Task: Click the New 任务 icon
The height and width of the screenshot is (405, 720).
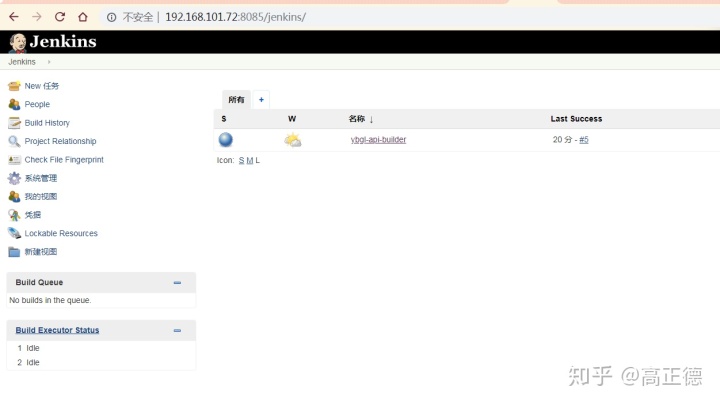Action: point(14,86)
